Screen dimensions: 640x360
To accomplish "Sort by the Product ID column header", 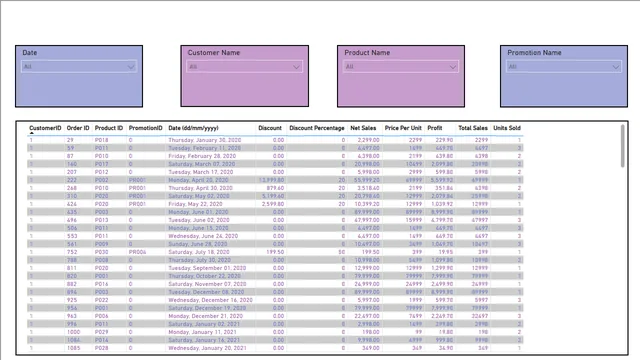I will tap(109, 128).
